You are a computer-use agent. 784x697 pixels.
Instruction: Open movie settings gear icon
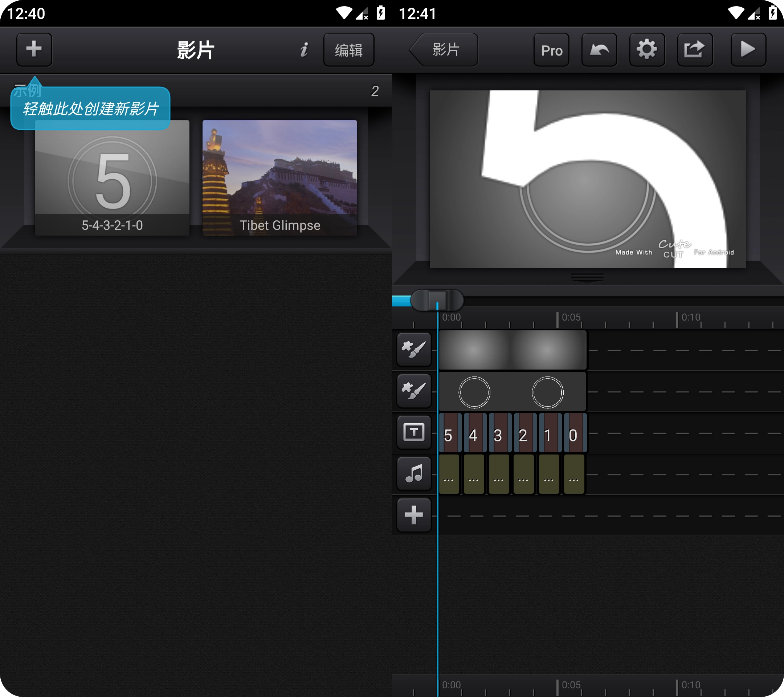(x=647, y=49)
